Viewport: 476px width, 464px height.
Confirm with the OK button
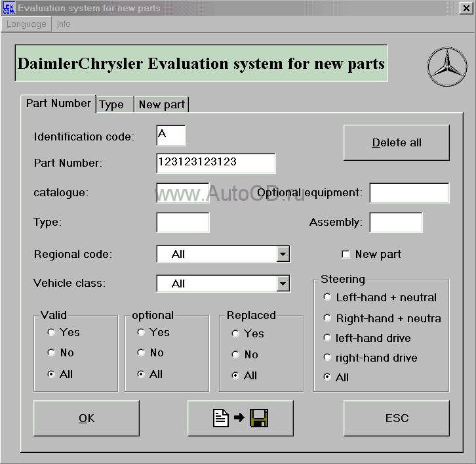(x=87, y=418)
